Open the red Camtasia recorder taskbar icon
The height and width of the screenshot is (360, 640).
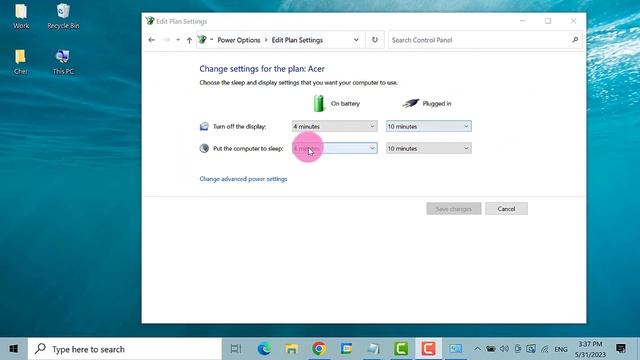pos(428,349)
